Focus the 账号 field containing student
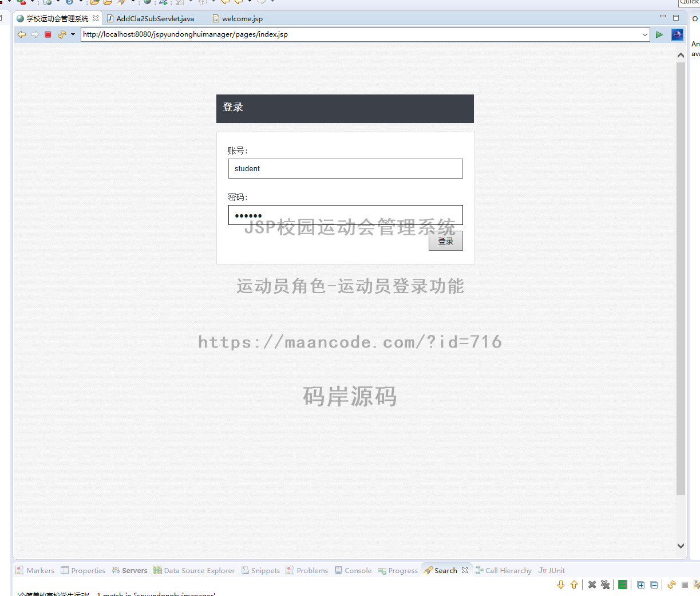The height and width of the screenshot is (596, 700). click(346, 168)
